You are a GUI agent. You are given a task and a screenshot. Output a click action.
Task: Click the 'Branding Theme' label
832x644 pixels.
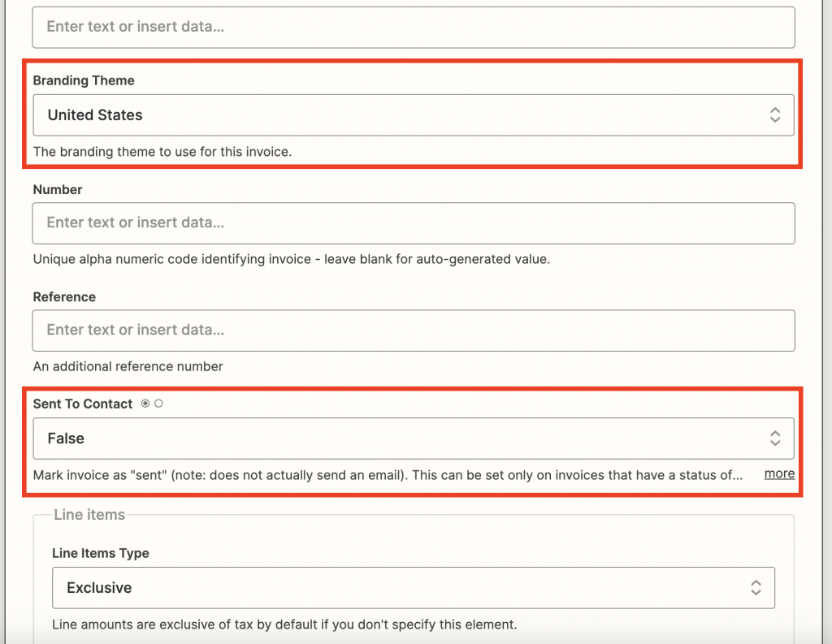(x=84, y=80)
